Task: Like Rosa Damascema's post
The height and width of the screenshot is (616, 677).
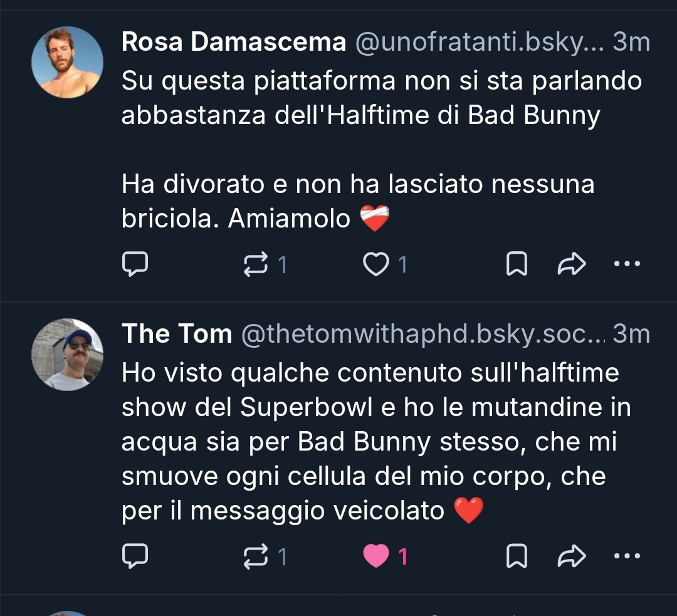Action: click(376, 265)
